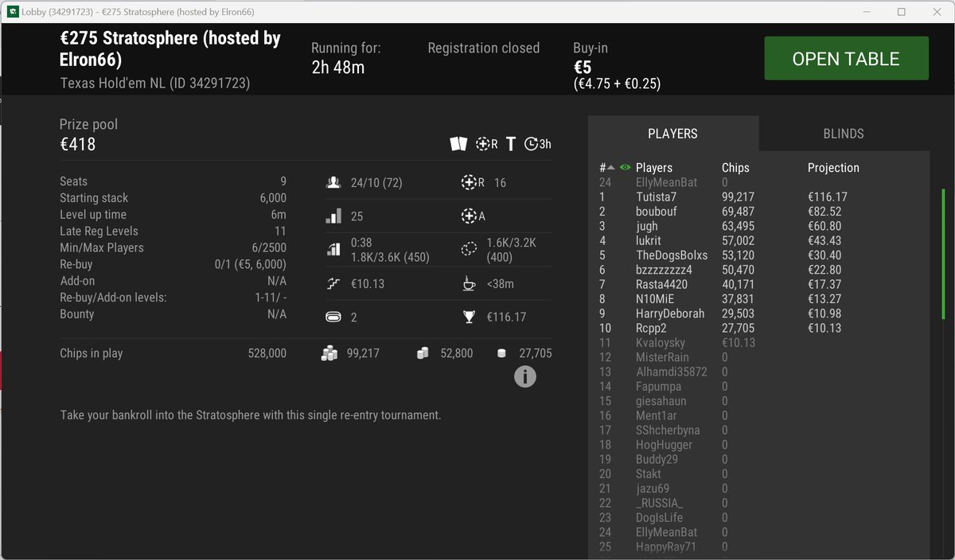
Task: Select player lukrit in the list
Action: point(649,240)
